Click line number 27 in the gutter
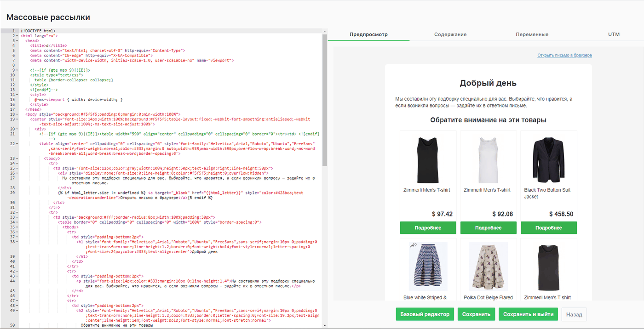 point(12,178)
